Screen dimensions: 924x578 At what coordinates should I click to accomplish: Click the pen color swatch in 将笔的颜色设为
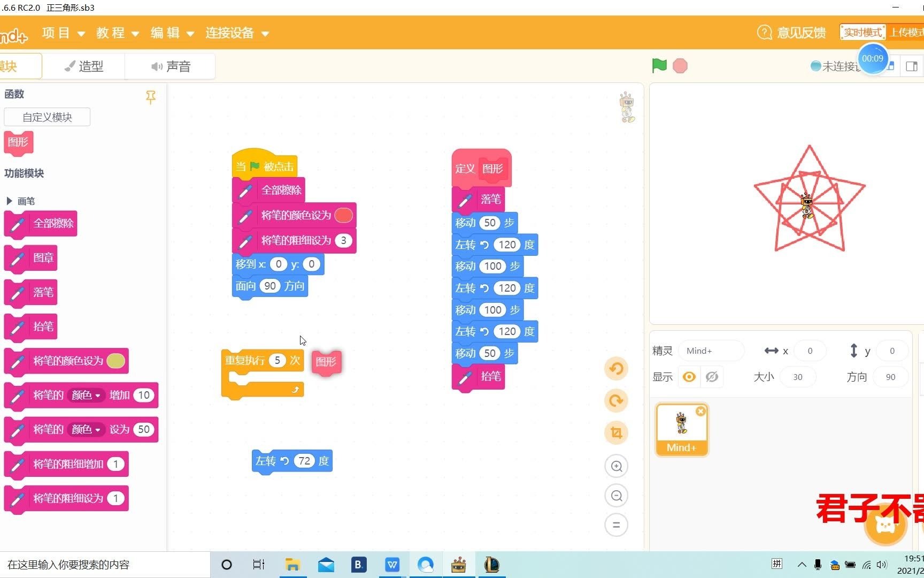pos(117,361)
